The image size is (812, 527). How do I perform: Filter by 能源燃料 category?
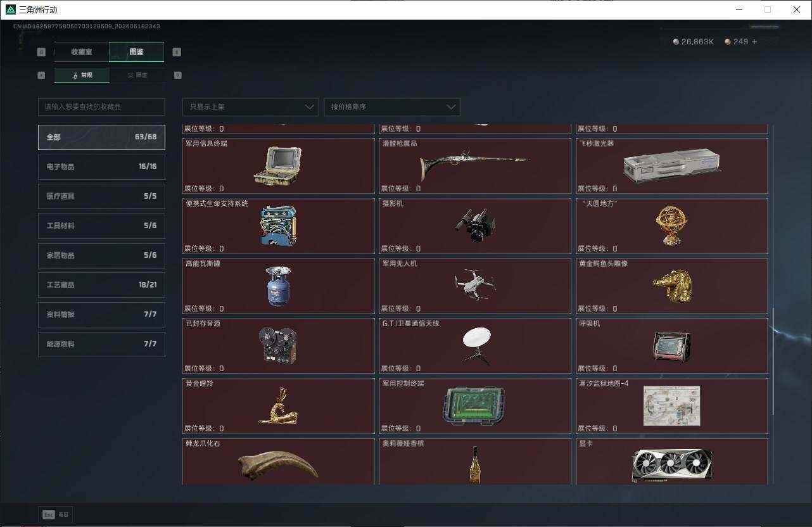click(101, 344)
